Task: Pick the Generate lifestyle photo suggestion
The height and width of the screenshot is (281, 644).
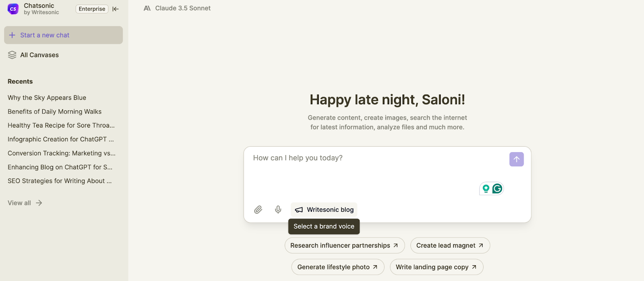Action: click(338, 267)
